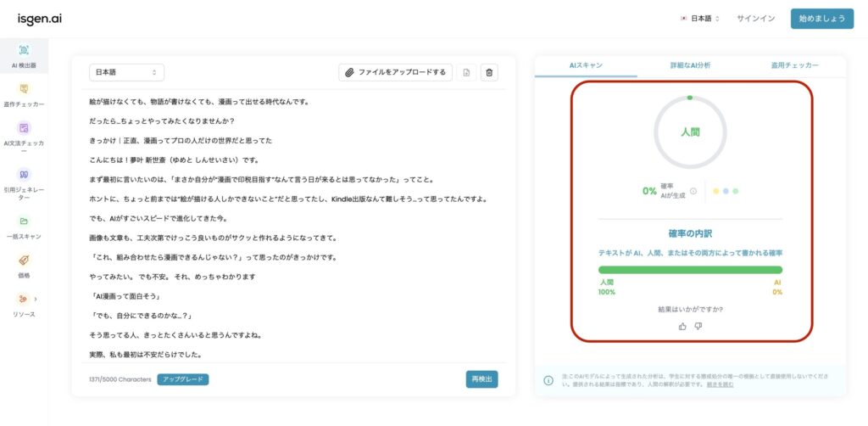This screenshot has height=426, width=868.
Task: Click the green human probability bar
Action: click(x=690, y=270)
